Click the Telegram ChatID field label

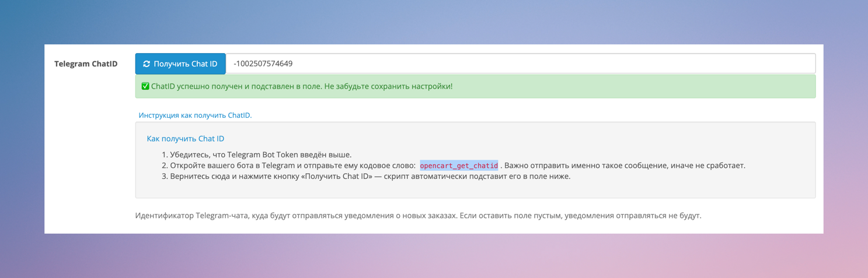[86, 64]
